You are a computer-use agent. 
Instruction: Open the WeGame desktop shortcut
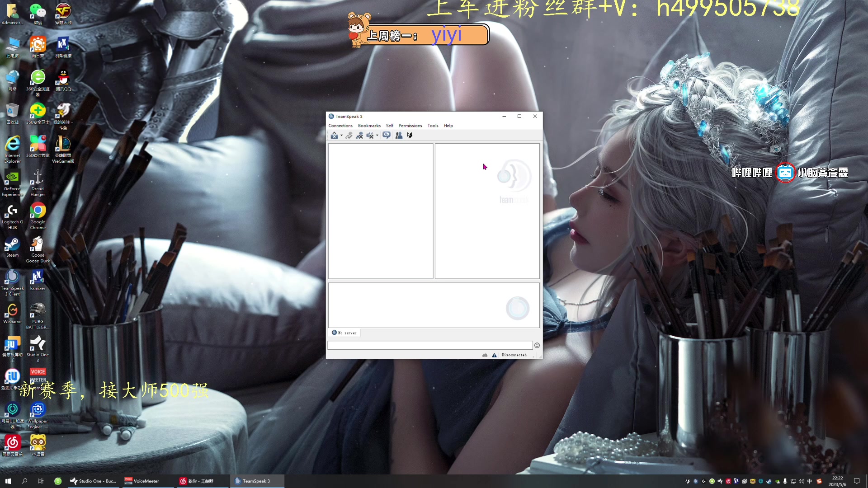[x=13, y=313]
